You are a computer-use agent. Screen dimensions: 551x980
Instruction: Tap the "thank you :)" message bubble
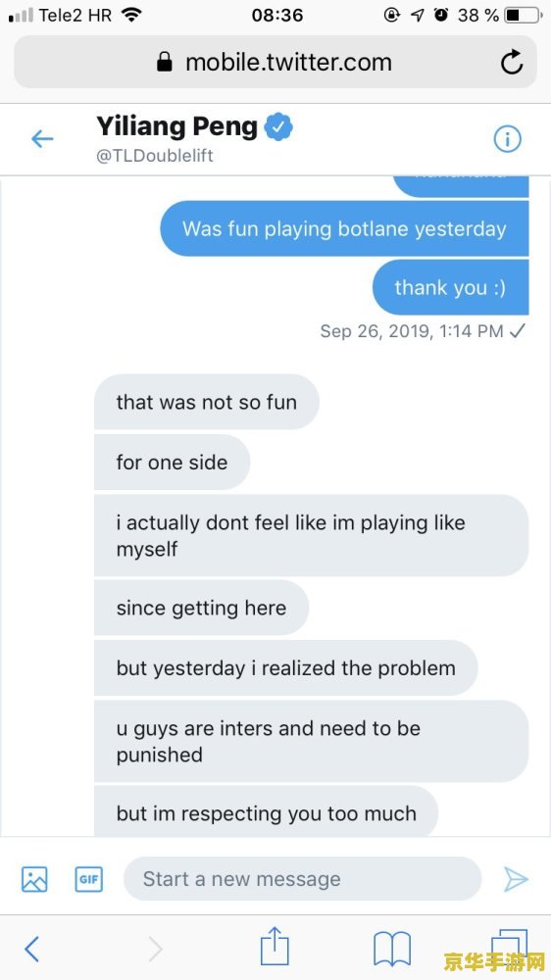450,287
